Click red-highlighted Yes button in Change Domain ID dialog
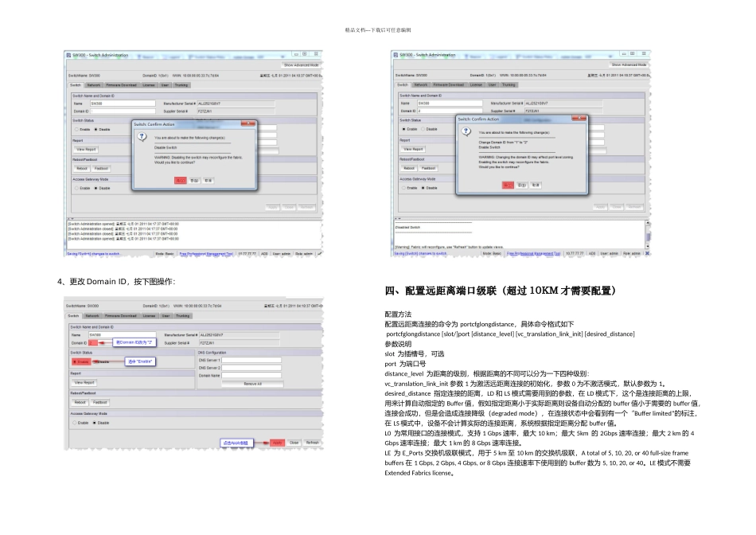 pyautogui.click(x=508, y=185)
